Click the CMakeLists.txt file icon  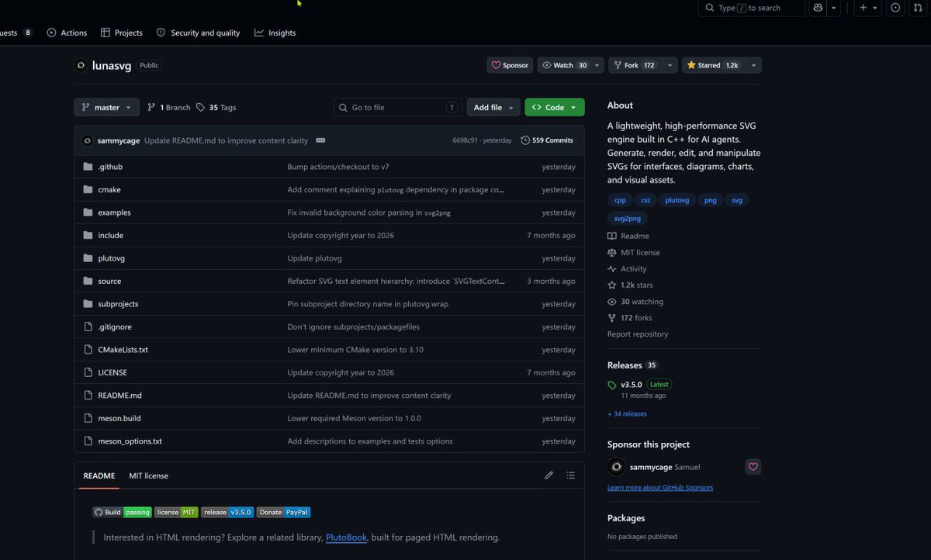(88, 350)
